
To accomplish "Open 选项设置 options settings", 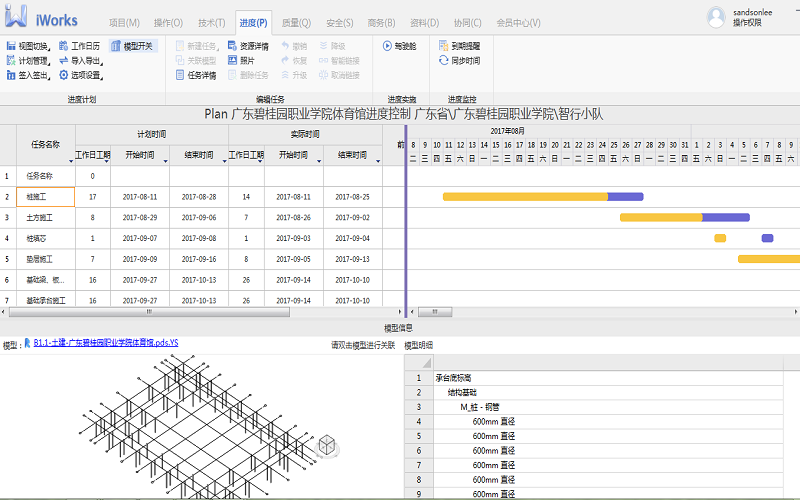I will pos(81,75).
